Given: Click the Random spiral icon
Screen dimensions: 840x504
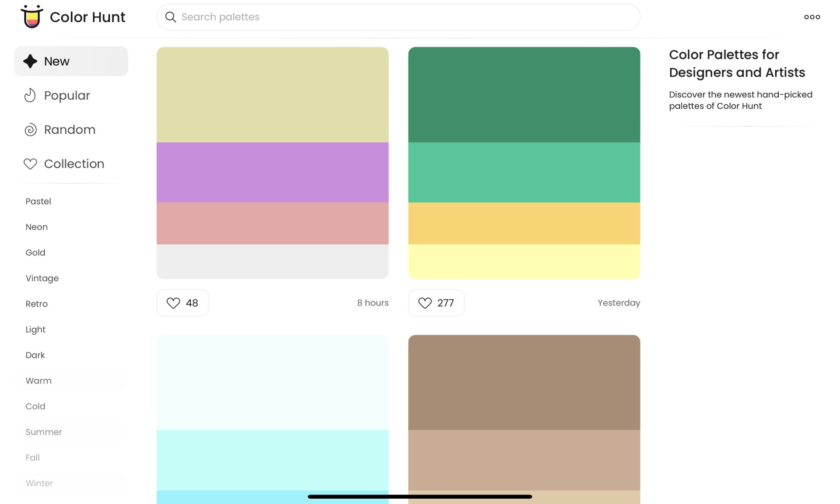Looking at the screenshot, I should coord(30,129).
